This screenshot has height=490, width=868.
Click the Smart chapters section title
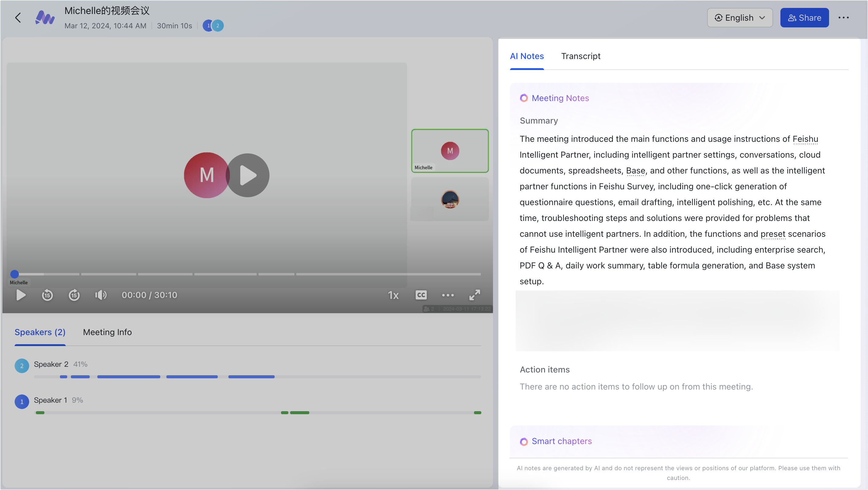[x=561, y=441]
